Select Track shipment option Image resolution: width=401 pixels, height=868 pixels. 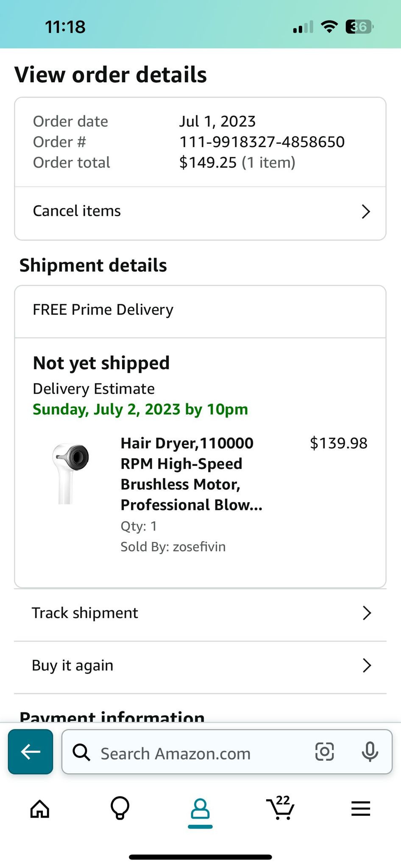click(85, 613)
